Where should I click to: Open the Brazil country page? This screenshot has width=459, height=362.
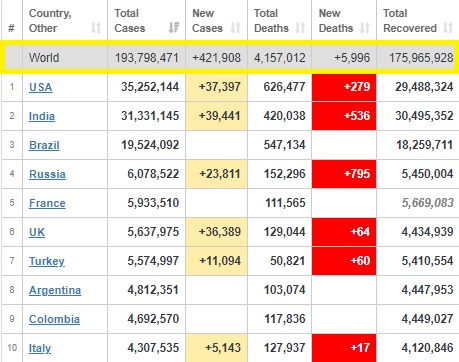[44, 145]
